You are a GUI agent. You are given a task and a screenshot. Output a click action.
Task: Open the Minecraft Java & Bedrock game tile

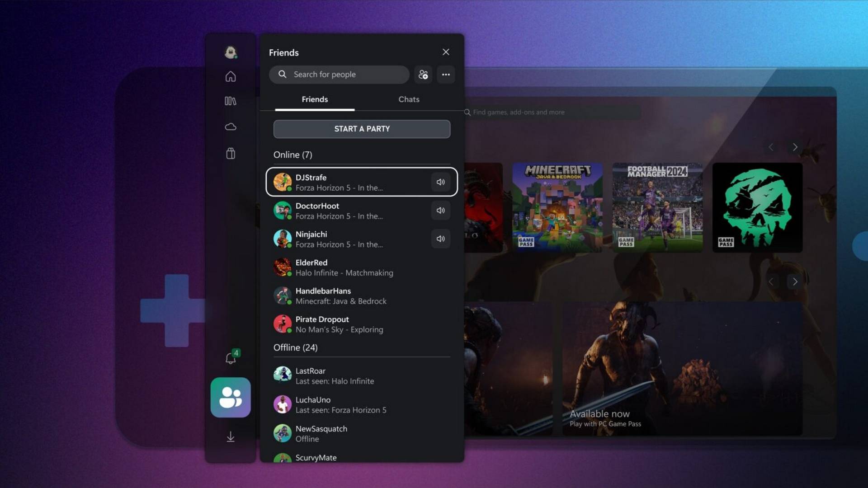pyautogui.click(x=557, y=207)
